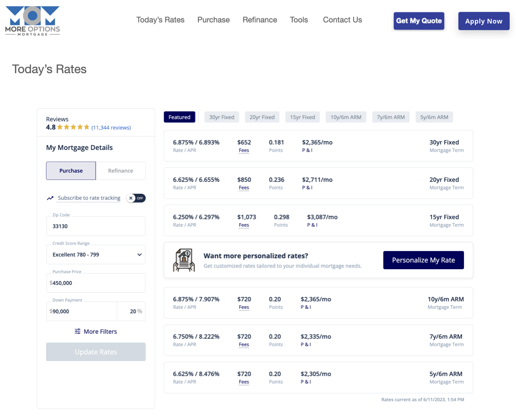Image resolution: width=516 pixels, height=420 pixels.
Task: Click the 6.750% / 8.222% rate text
Action: pyautogui.click(x=196, y=336)
